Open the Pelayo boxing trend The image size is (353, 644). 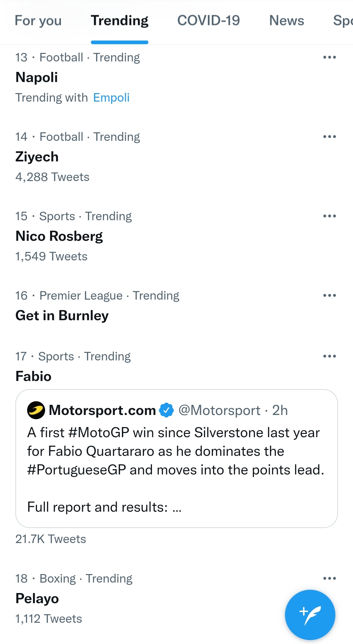[x=37, y=599]
